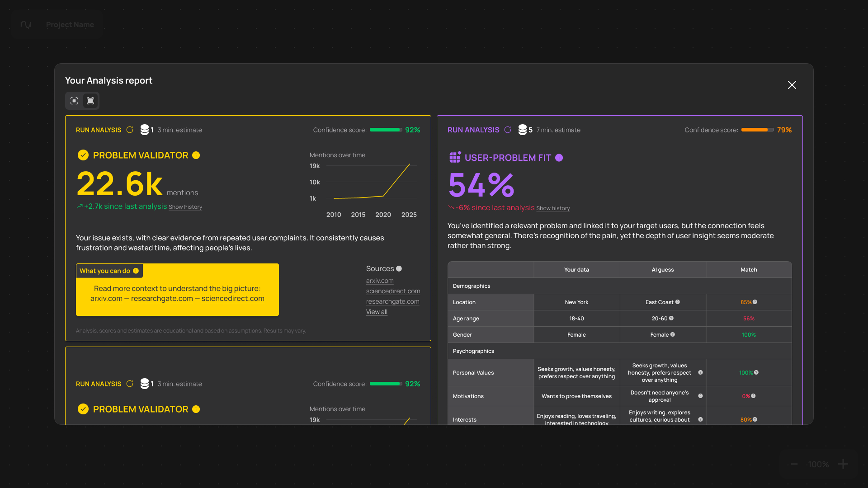Click the Sources info icon
This screenshot has height=488, width=868.
399,268
